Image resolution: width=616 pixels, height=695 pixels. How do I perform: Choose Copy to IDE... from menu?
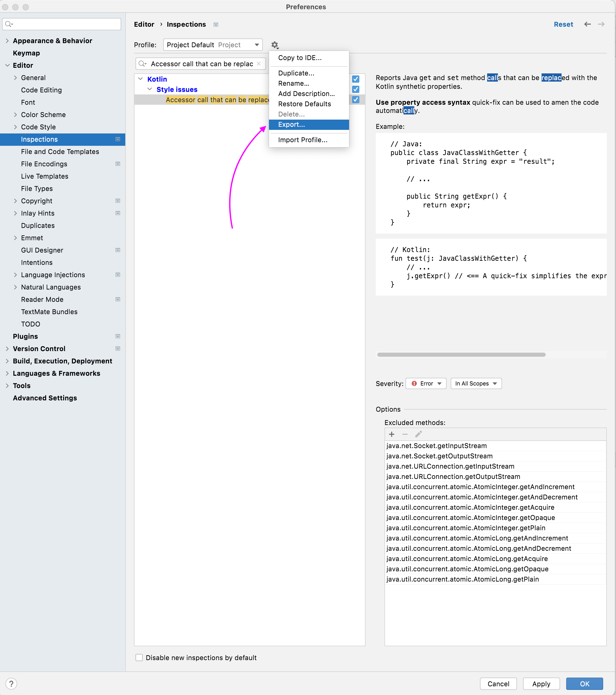coord(309,58)
